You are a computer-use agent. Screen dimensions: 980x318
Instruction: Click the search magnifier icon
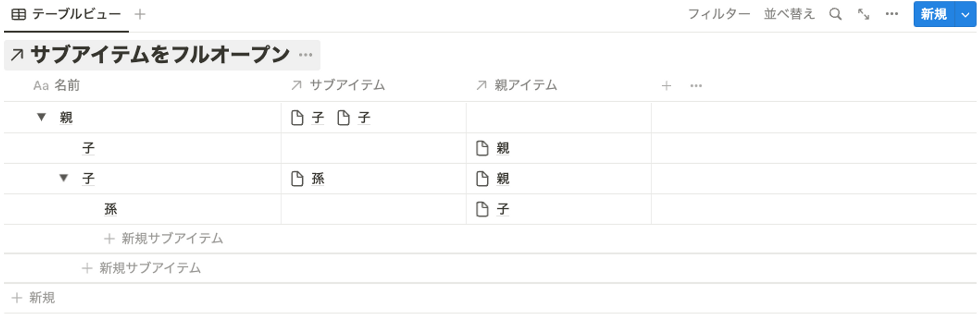point(835,14)
